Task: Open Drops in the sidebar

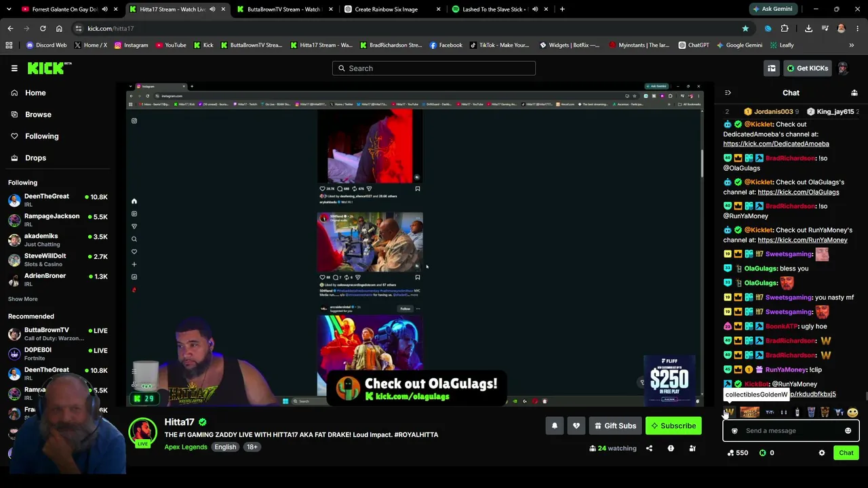Action: 35,158
